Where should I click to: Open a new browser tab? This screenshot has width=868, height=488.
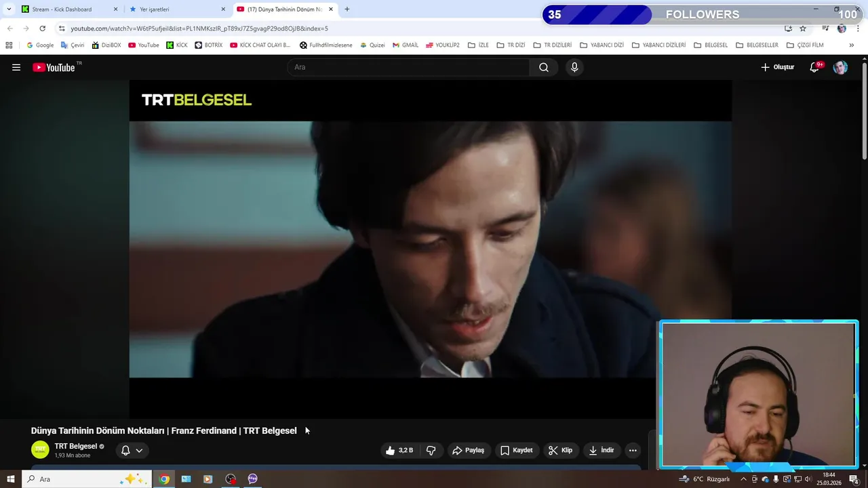pos(347,9)
